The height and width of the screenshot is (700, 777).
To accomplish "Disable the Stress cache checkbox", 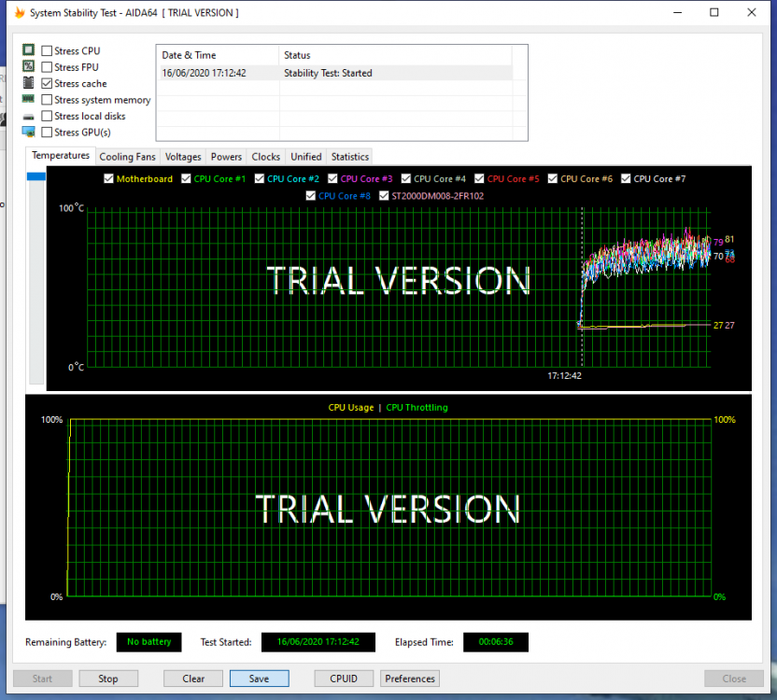I will coord(47,84).
